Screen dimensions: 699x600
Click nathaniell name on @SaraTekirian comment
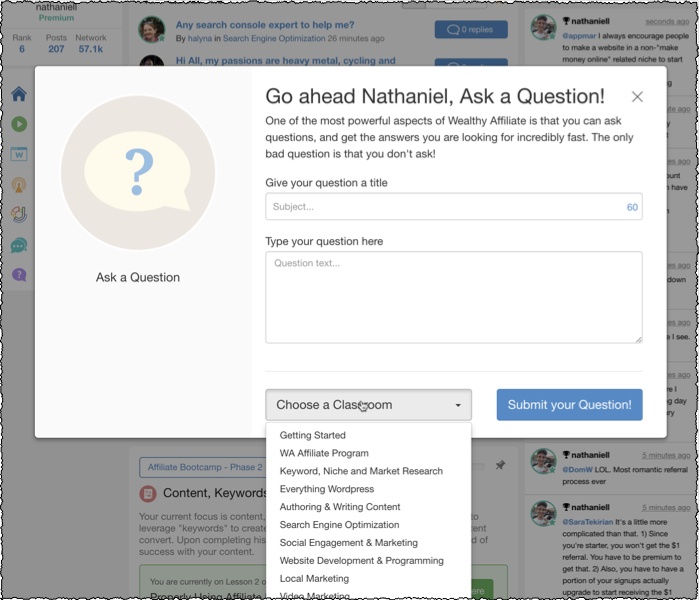590,507
